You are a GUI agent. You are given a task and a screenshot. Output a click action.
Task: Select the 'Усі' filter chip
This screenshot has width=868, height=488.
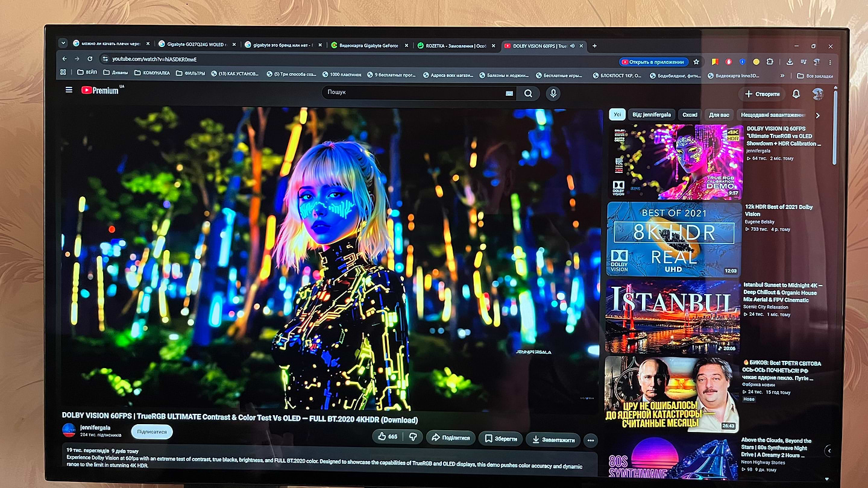pyautogui.click(x=617, y=114)
